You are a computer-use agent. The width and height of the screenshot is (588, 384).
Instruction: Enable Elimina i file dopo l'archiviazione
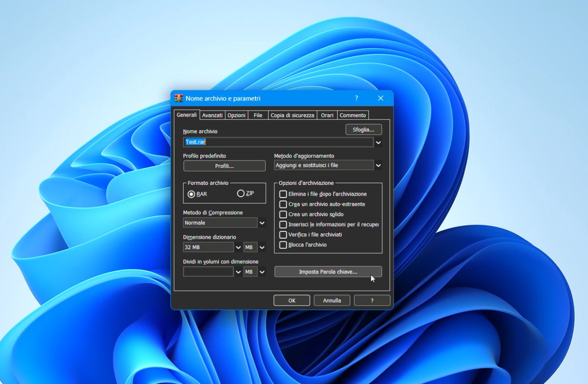click(x=283, y=194)
